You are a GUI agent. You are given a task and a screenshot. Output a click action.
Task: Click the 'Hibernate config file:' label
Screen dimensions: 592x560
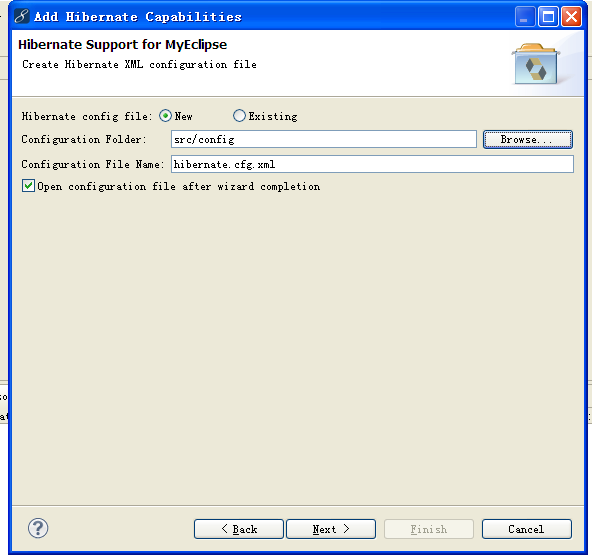tap(87, 116)
